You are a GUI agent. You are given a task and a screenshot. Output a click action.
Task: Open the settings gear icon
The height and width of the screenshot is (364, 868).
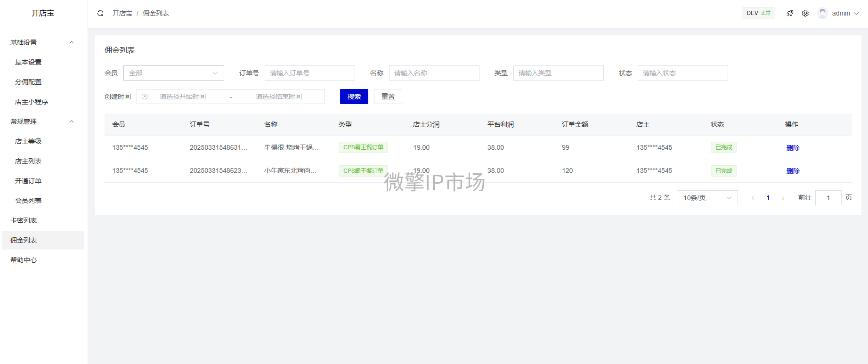click(x=805, y=13)
